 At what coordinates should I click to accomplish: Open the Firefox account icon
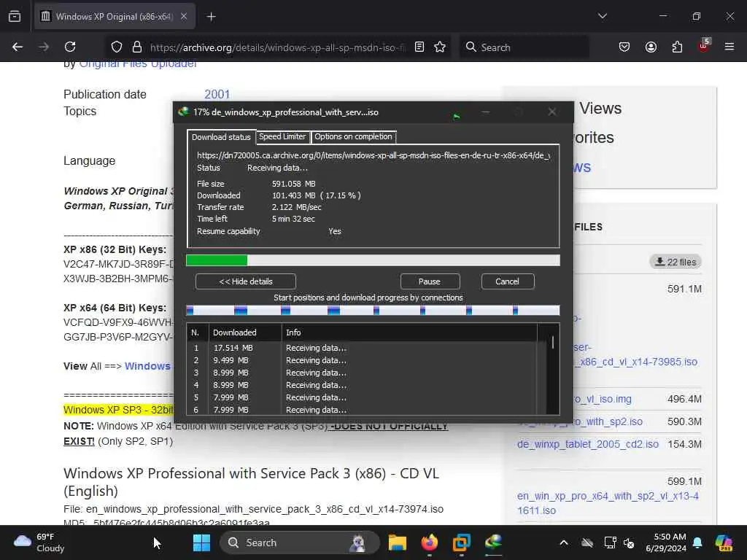(651, 47)
